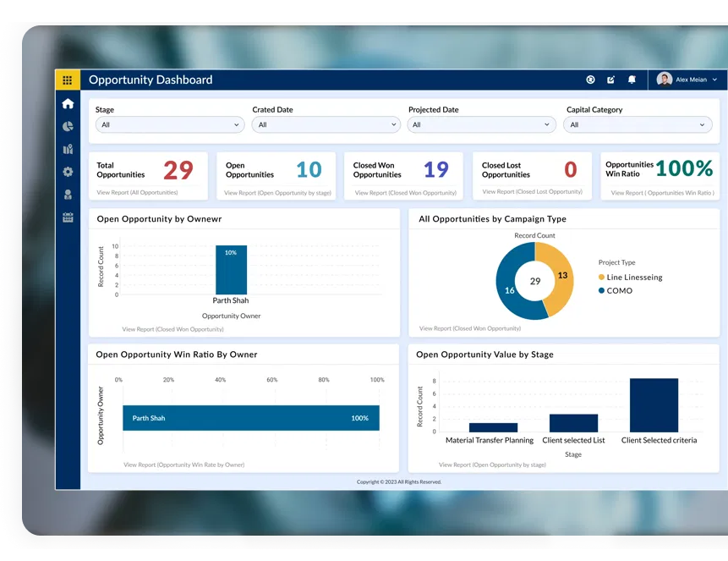
Task: Open the app launcher grid icon
Action: (x=68, y=80)
